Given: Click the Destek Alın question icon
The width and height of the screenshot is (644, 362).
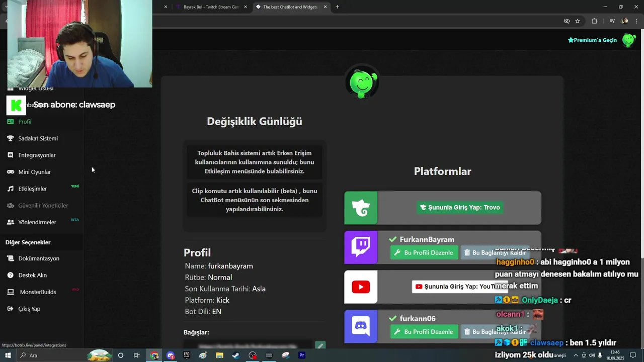Looking at the screenshot, I should (x=10, y=275).
